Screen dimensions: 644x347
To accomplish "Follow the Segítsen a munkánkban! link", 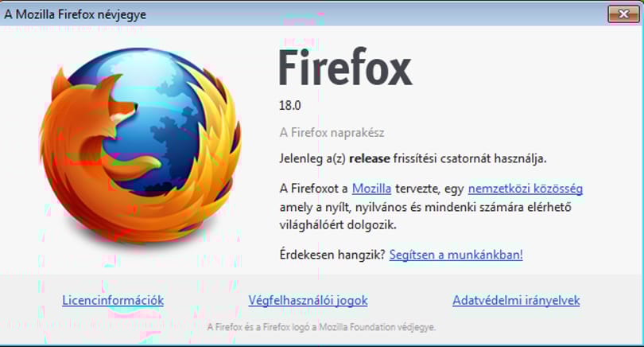I will [456, 255].
